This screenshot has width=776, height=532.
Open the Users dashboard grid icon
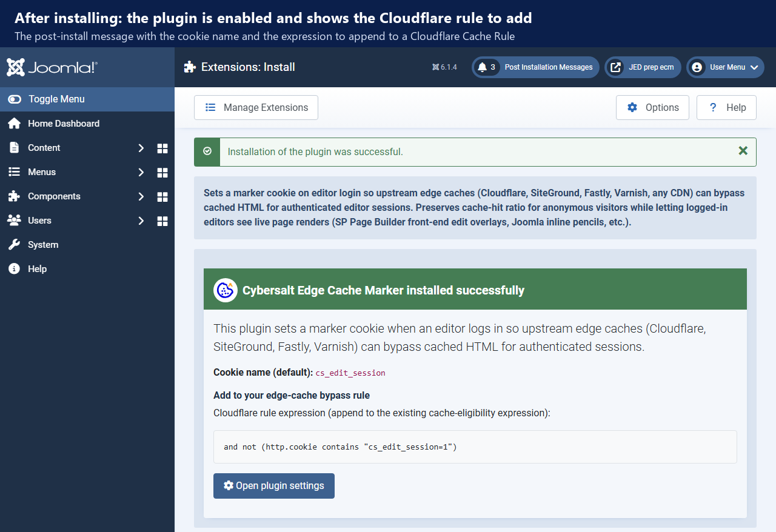tap(162, 221)
